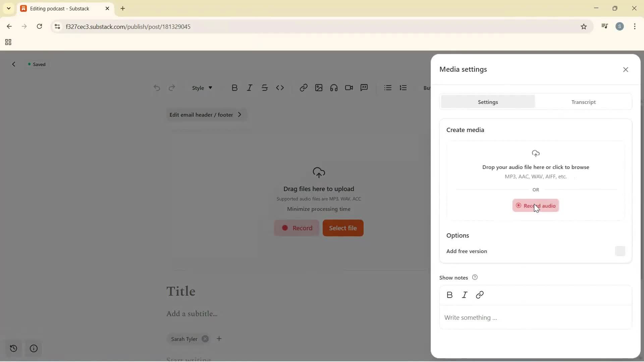Image resolution: width=644 pixels, height=362 pixels.
Task: Open the Style dropdown
Action: click(x=201, y=88)
